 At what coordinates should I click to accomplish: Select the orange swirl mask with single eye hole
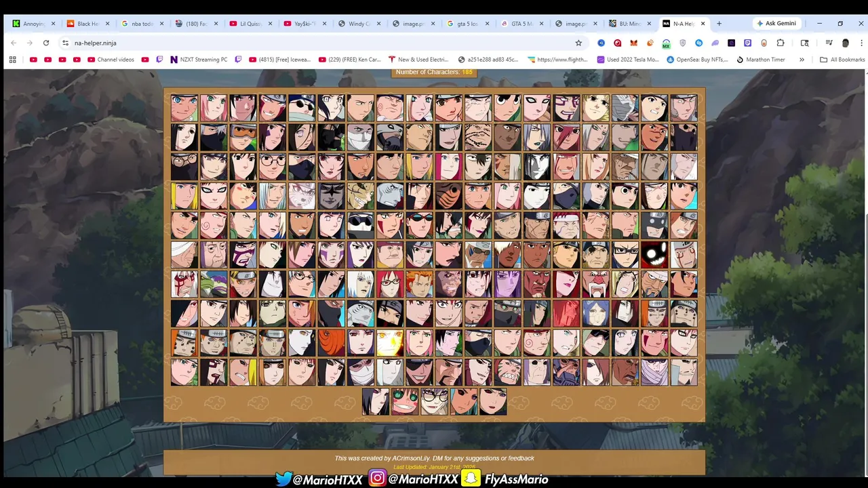tap(332, 343)
